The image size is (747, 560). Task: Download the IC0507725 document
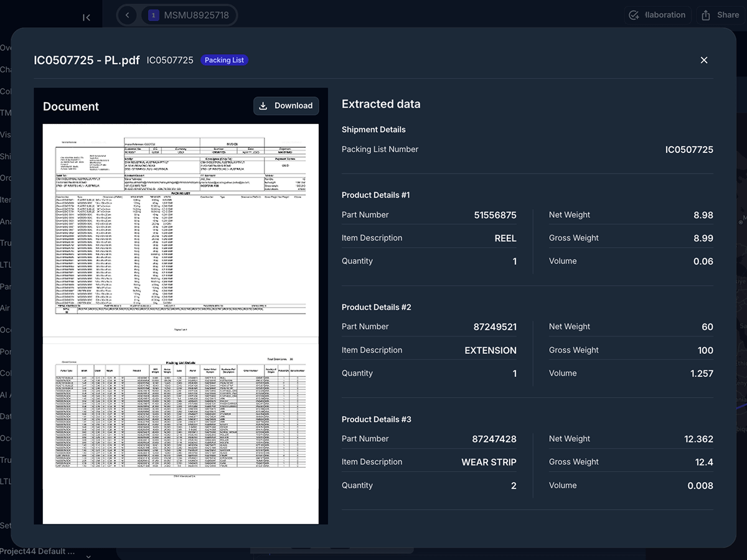286,106
